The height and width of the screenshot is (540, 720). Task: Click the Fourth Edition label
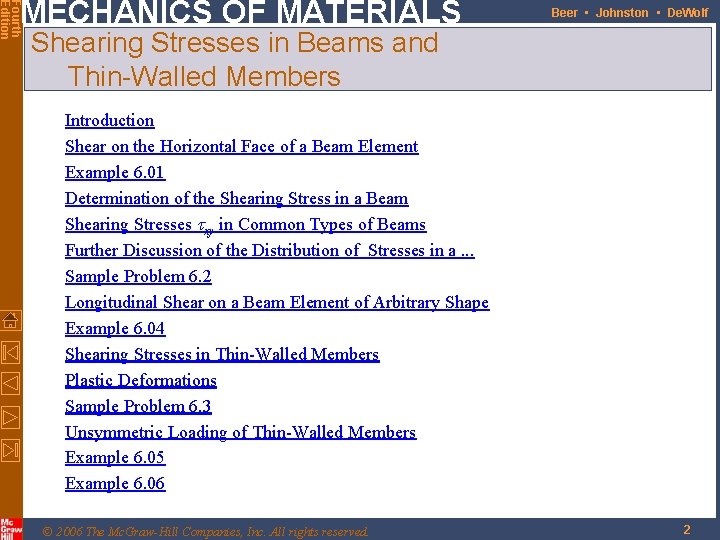click(x=9, y=20)
